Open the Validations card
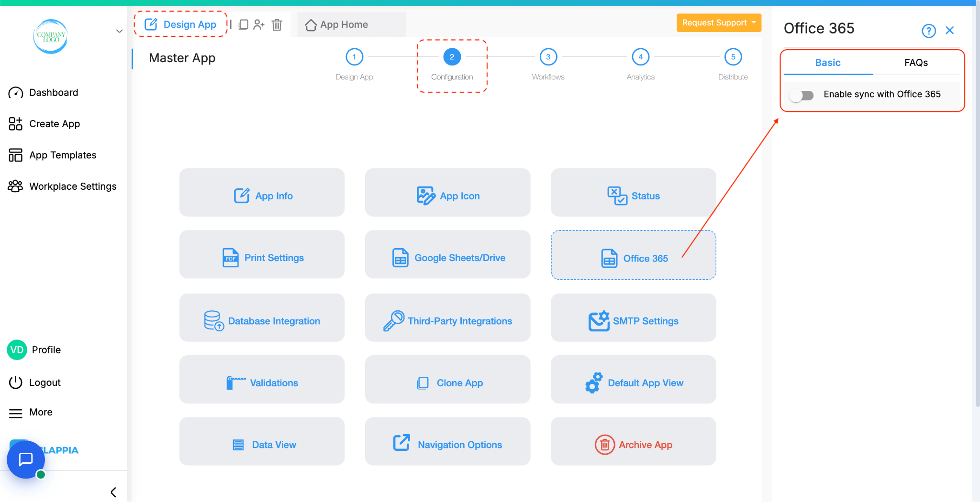The image size is (980, 502). (262, 379)
